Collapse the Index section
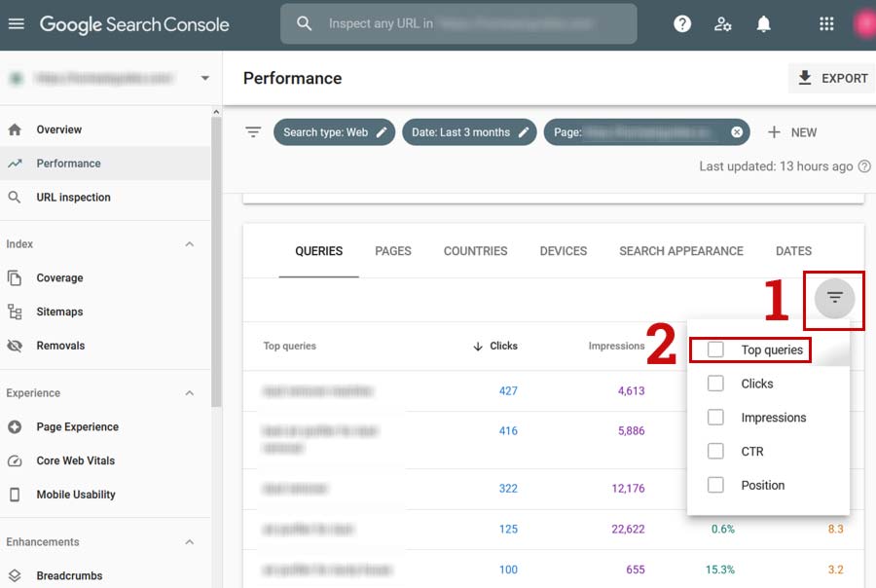This screenshot has height=588, width=876. coord(190,244)
